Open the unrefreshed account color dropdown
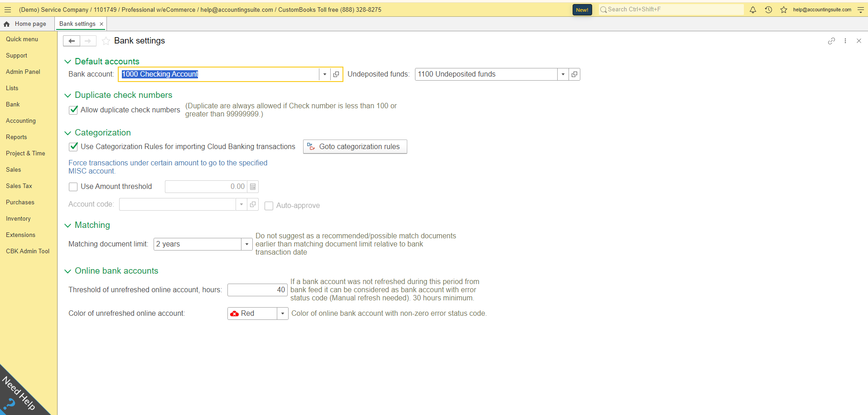868x415 pixels. click(283, 314)
